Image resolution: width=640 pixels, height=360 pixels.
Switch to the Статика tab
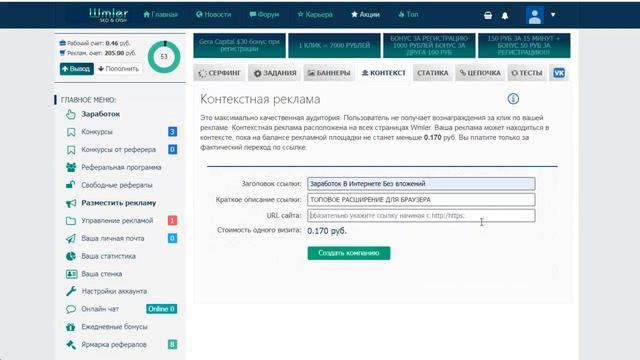(433, 73)
